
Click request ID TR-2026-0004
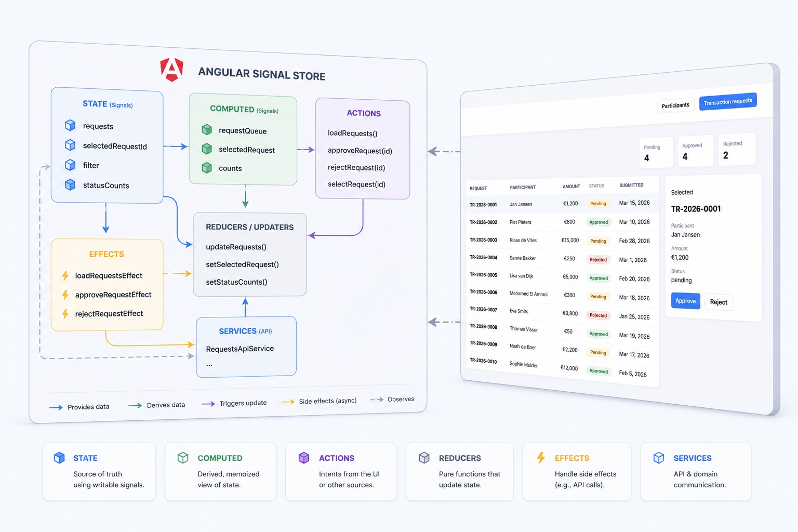click(484, 257)
